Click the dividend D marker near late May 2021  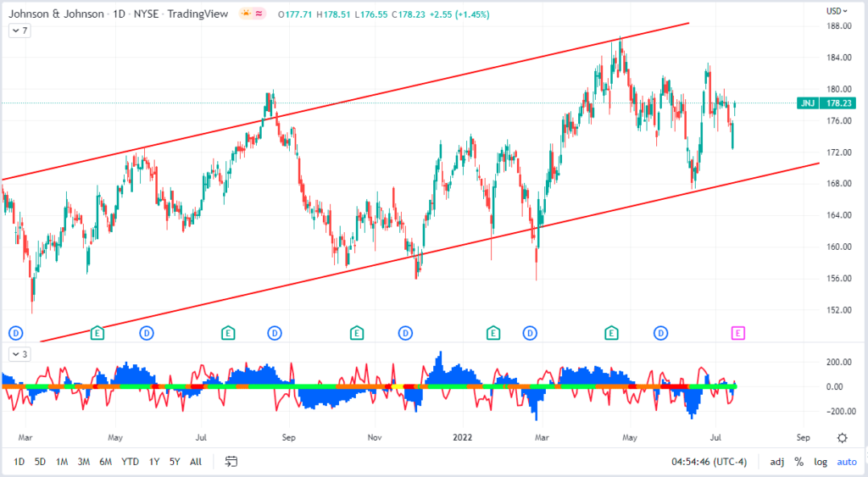[146, 333]
